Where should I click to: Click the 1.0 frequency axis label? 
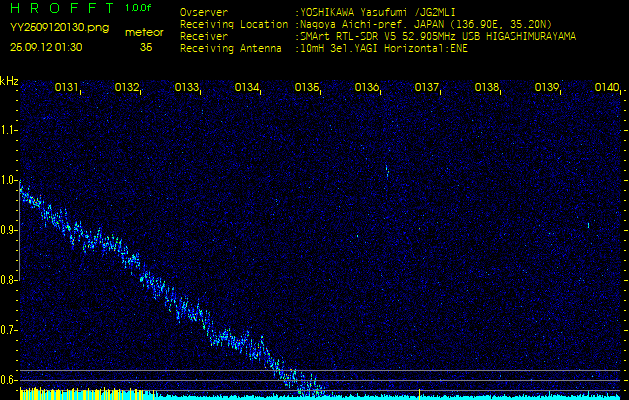tap(9, 180)
